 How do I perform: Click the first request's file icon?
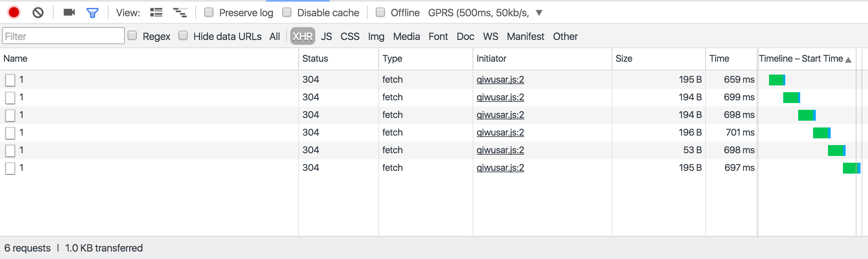[10, 80]
